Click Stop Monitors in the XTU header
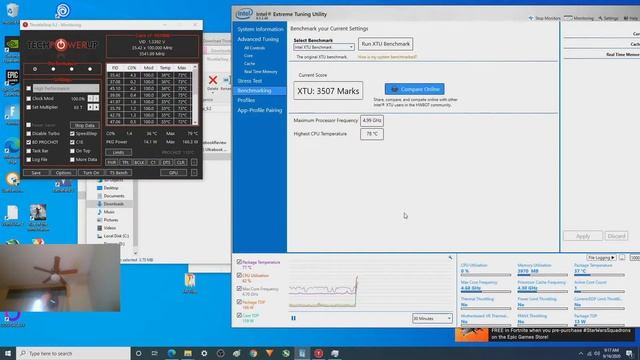 pos(544,18)
